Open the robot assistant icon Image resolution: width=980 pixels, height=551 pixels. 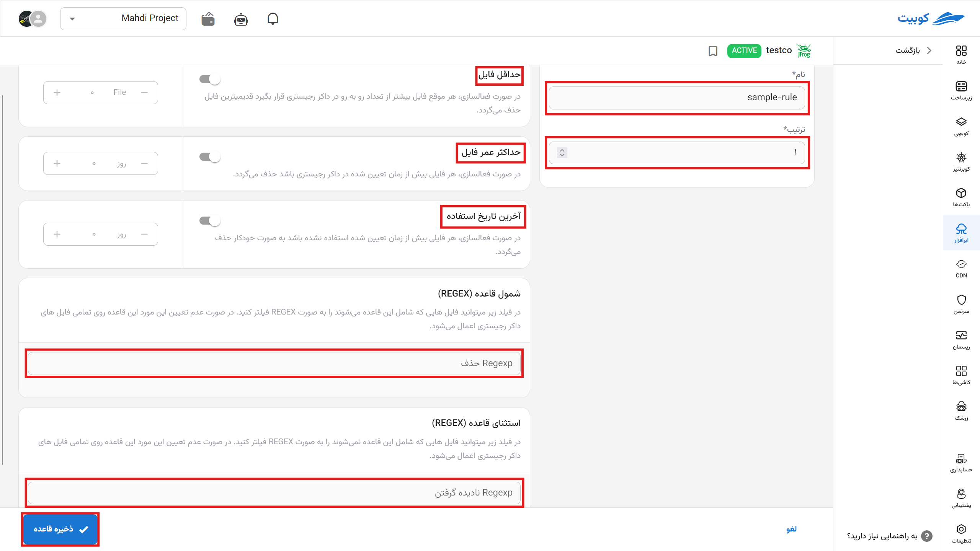[x=241, y=19]
